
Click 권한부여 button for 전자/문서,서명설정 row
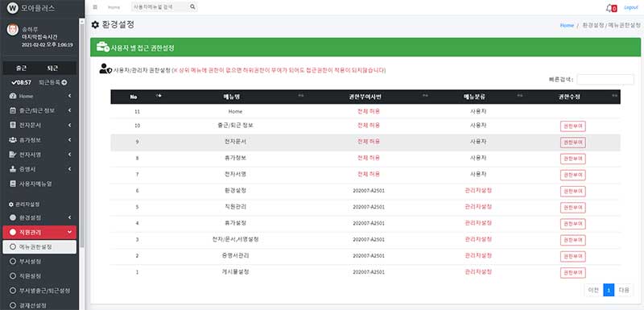coord(573,240)
